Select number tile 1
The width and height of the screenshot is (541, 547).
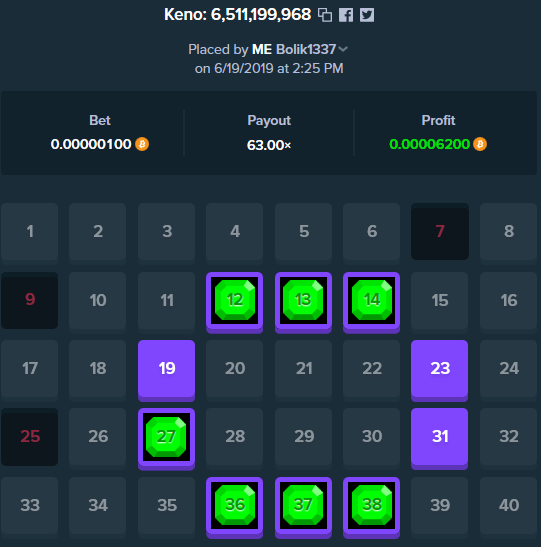(30, 232)
